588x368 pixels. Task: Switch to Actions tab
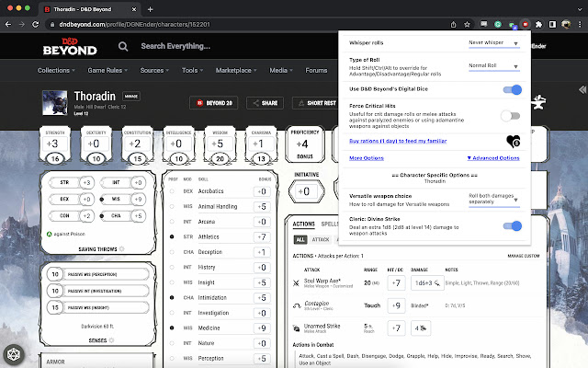(x=304, y=224)
